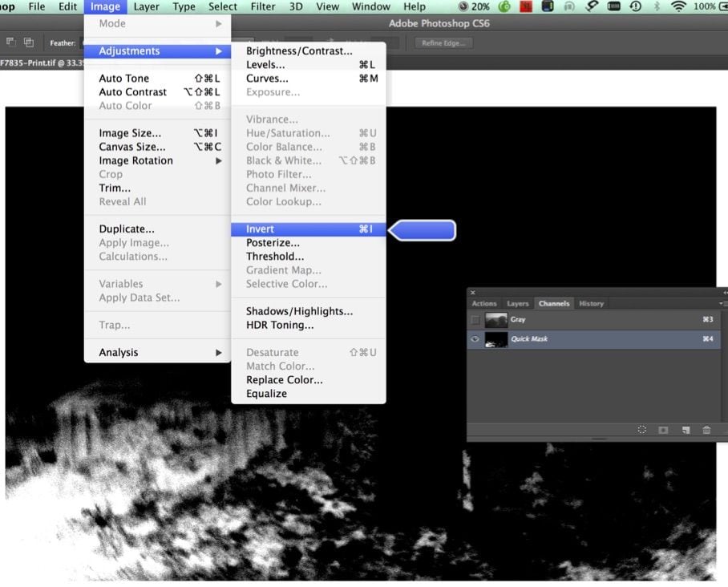Hide the Quick Mask channel eye

point(475,339)
